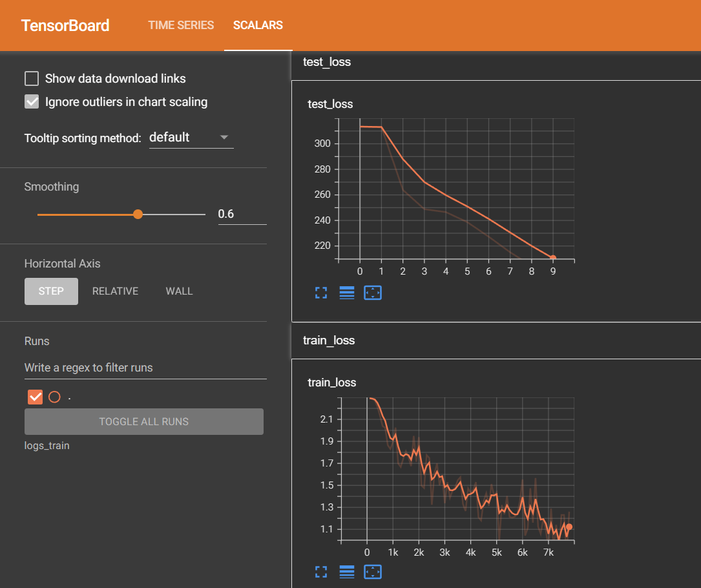This screenshot has height=588, width=701.
Task: Uncheck Ignore outliers in chart scaling
Action: 32,101
